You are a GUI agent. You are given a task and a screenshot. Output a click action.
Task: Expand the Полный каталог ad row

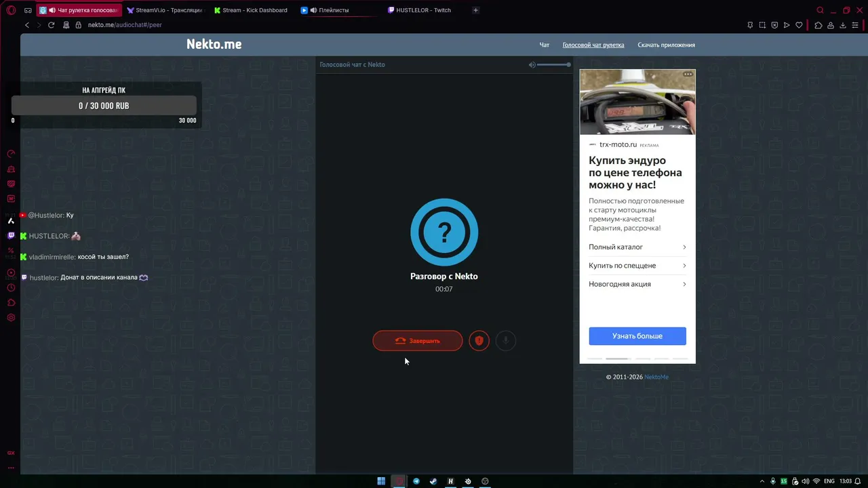click(637, 247)
